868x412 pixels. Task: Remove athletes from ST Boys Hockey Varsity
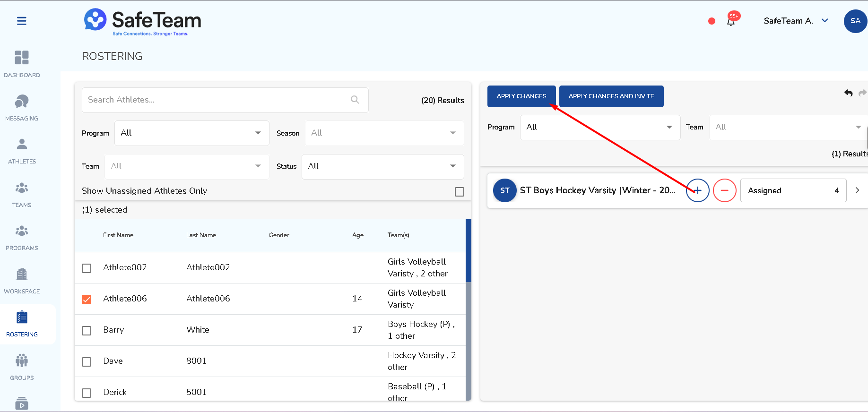[x=725, y=190]
